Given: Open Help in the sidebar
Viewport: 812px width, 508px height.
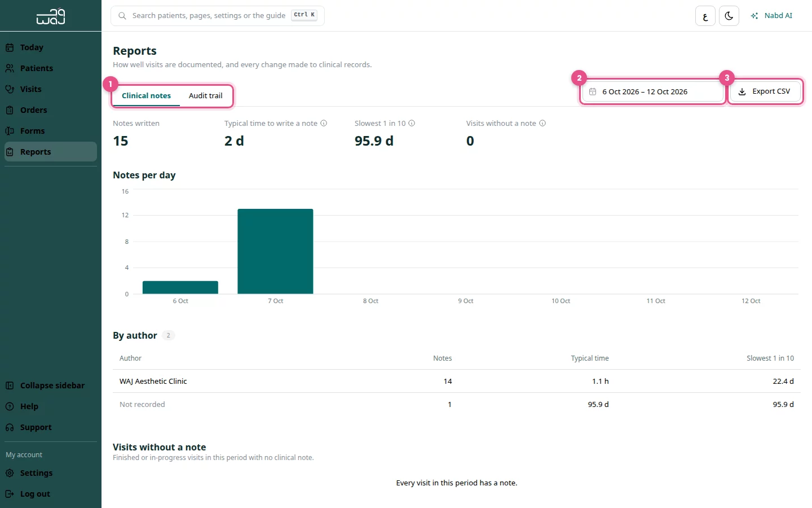Looking at the screenshot, I should tap(51, 406).
